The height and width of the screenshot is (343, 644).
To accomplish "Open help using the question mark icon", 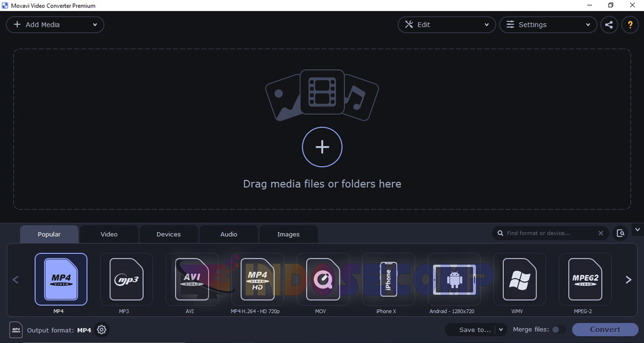I will pyautogui.click(x=630, y=24).
